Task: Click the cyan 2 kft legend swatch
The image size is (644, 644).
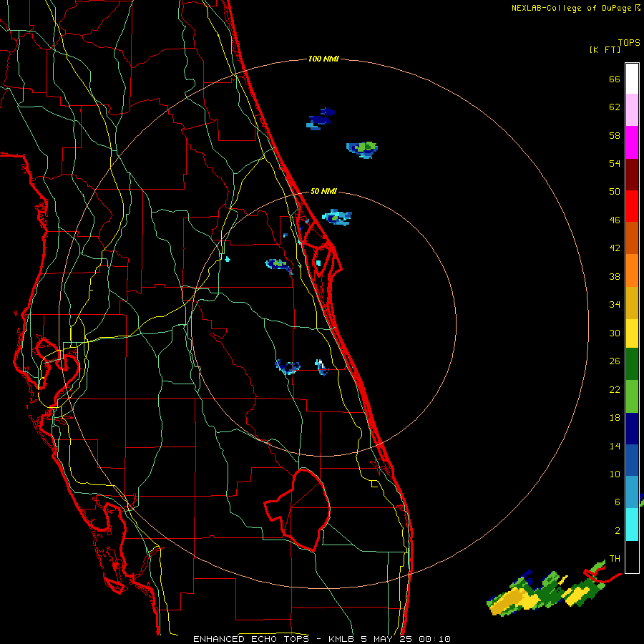Action: (x=632, y=525)
